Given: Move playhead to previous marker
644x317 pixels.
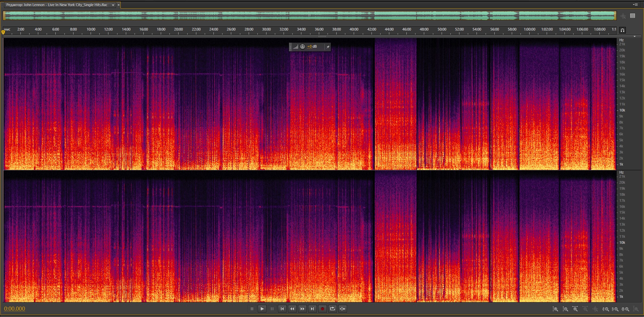Looking at the screenshot, I should coord(282,309).
